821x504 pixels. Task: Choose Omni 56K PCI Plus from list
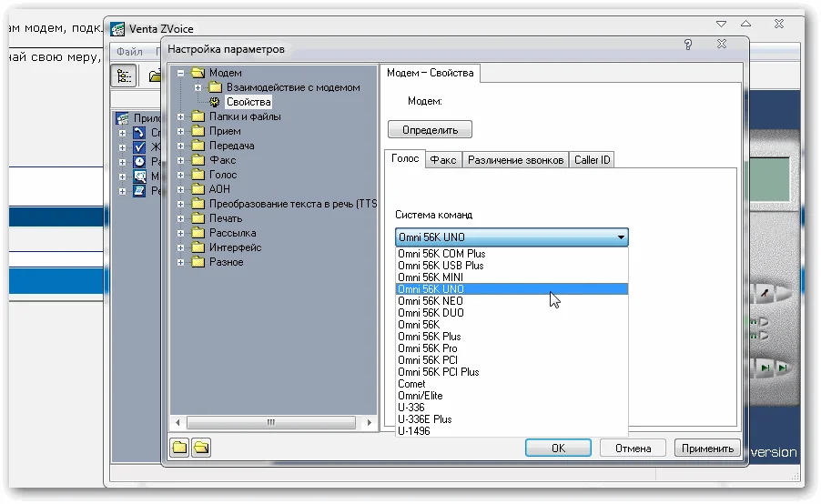point(512,372)
